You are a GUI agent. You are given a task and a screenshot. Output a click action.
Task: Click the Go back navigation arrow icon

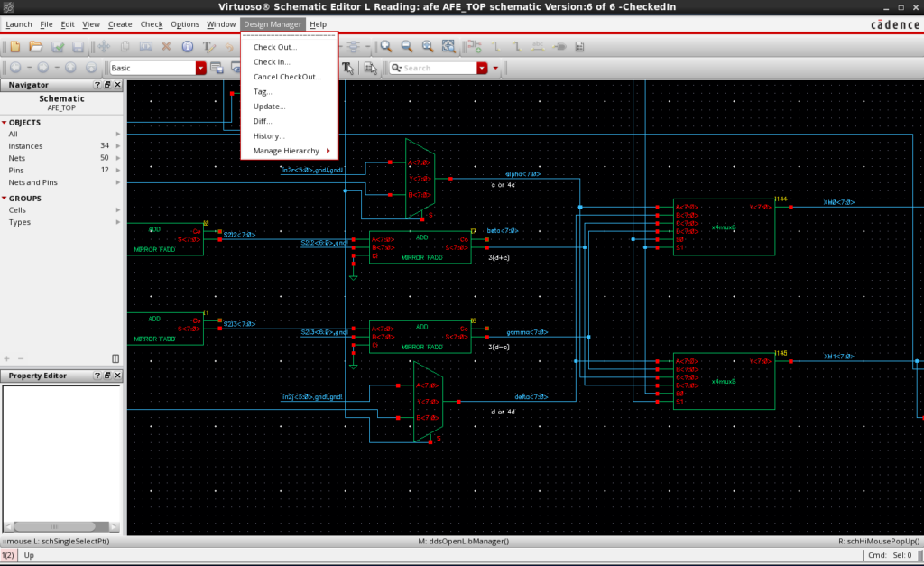[x=15, y=68]
